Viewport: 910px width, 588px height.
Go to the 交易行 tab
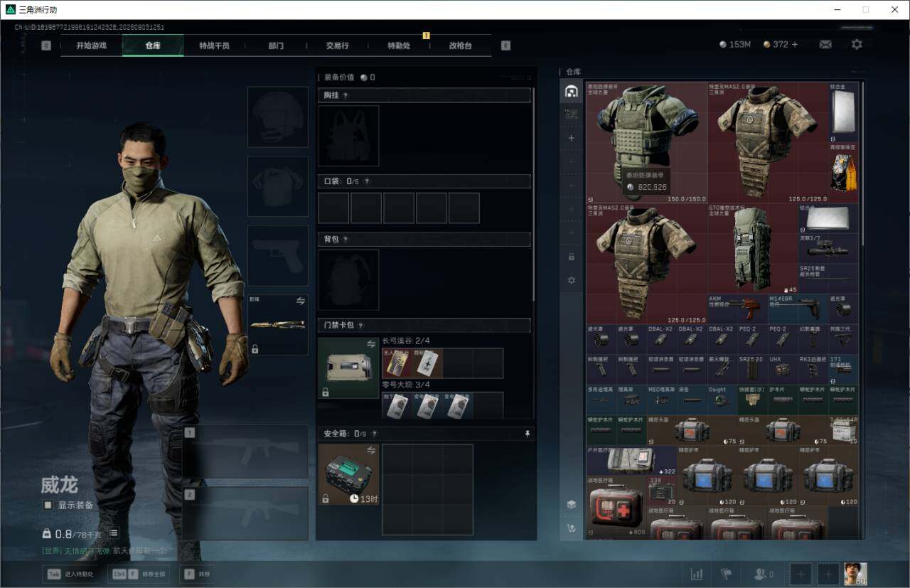pyautogui.click(x=337, y=46)
